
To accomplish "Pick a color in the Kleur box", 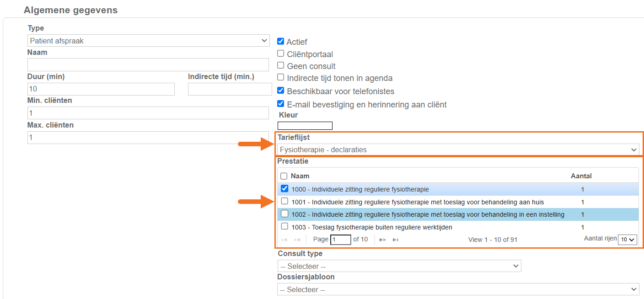I will coord(305,126).
